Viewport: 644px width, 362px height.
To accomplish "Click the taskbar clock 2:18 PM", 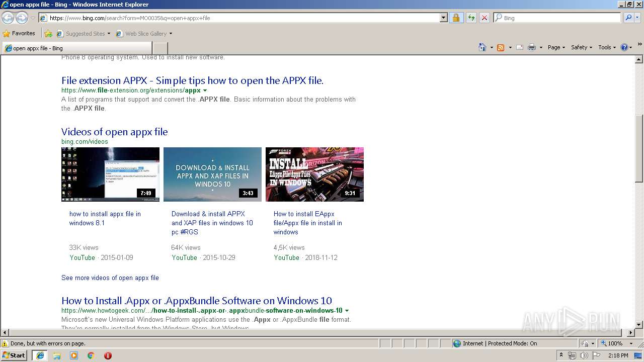I will [x=618, y=355].
